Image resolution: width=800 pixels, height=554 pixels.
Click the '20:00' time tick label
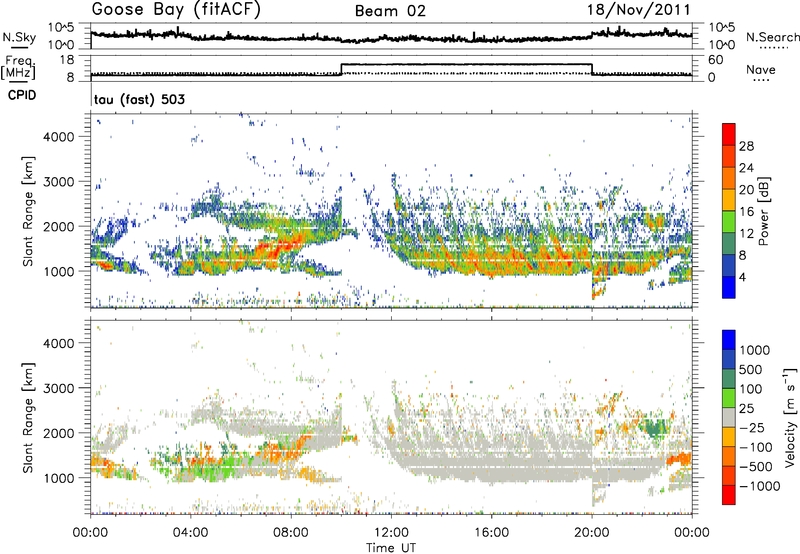tap(592, 533)
